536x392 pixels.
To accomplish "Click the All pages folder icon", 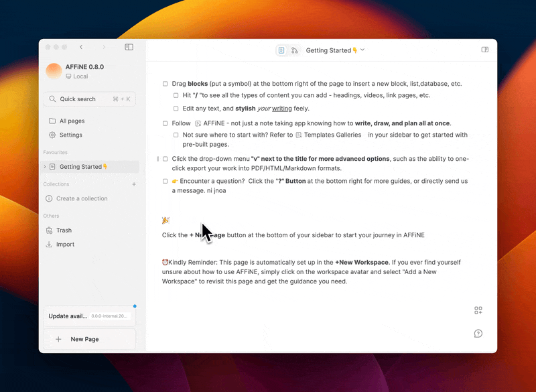I will (x=52, y=121).
